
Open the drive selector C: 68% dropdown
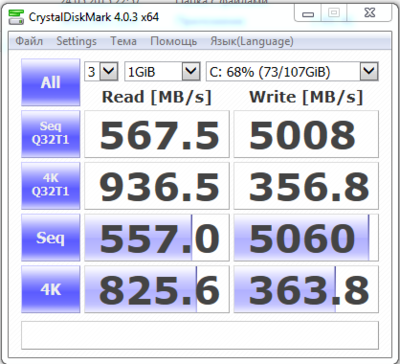[292, 71]
